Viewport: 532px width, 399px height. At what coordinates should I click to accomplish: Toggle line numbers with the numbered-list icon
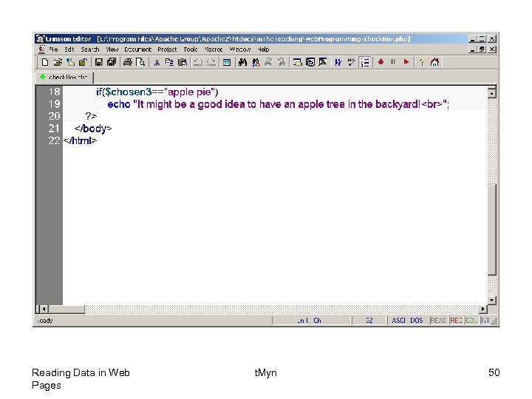(x=365, y=62)
